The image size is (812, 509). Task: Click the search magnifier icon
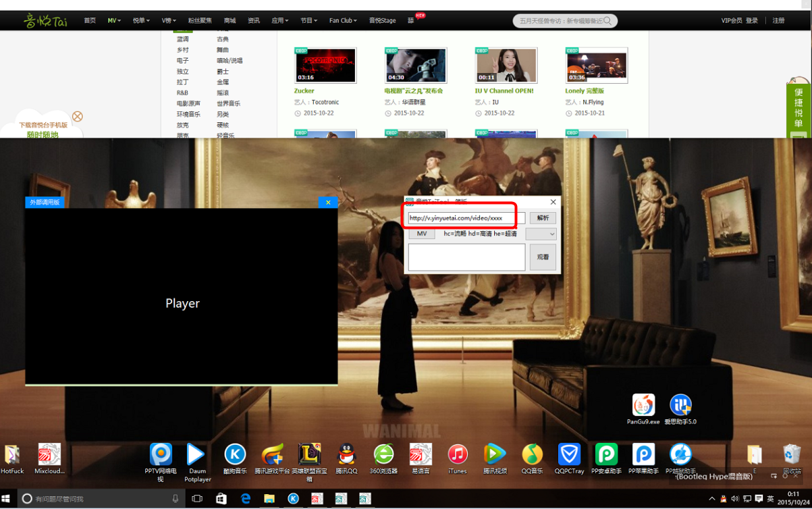click(607, 21)
